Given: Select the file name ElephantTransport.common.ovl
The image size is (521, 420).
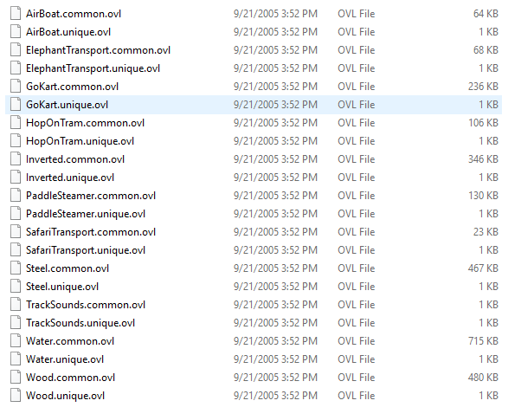Looking at the screenshot, I should (x=98, y=50).
